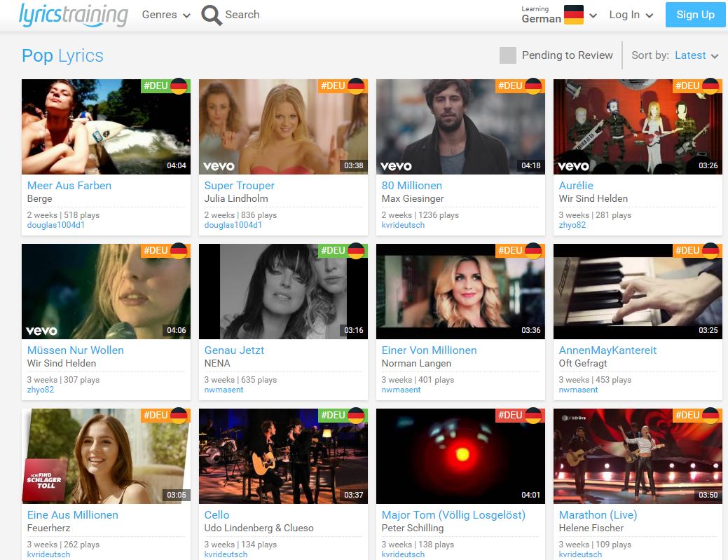
Task: Toggle the Pending to Review checkbox
Action: coord(508,55)
